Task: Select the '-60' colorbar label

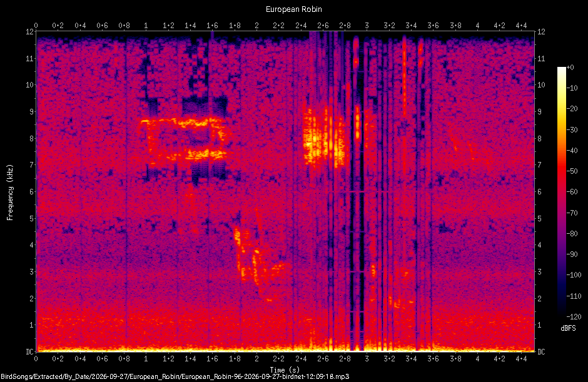Action: pyautogui.click(x=572, y=192)
